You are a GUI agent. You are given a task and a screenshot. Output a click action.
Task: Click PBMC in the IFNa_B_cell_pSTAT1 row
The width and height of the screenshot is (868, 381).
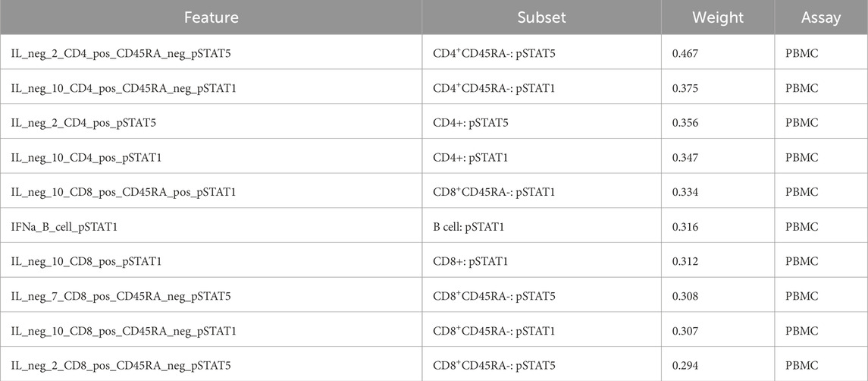coord(802,227)
